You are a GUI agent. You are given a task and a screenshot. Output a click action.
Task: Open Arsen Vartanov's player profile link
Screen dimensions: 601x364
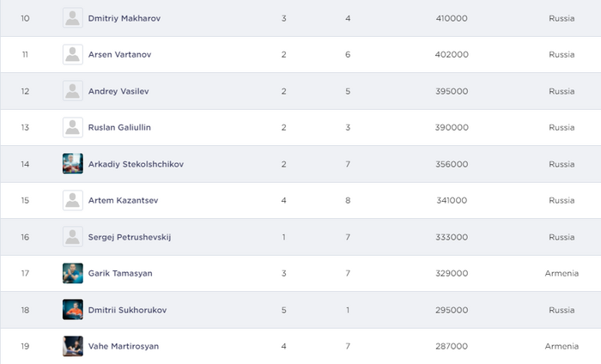[x=120, y=54]
